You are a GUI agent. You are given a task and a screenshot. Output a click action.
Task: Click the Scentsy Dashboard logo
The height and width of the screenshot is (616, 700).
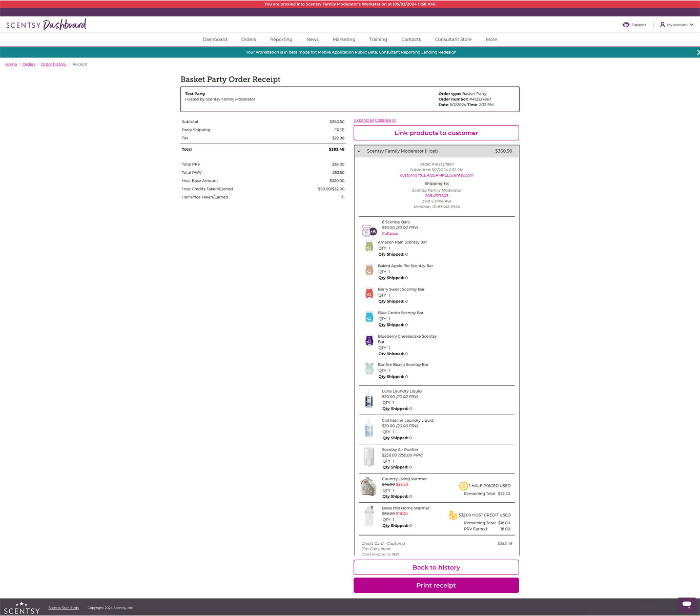(x=46, y=25)
